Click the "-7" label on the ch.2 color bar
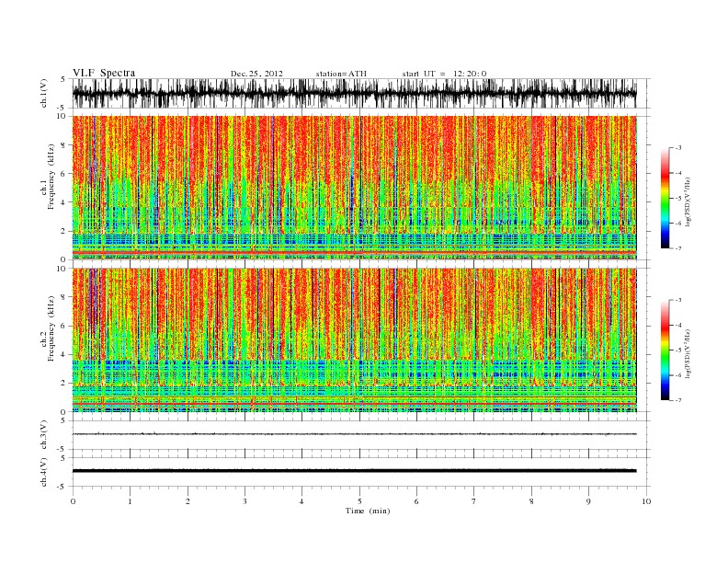This screenshot has height=563, width=728. click(677, 400)
